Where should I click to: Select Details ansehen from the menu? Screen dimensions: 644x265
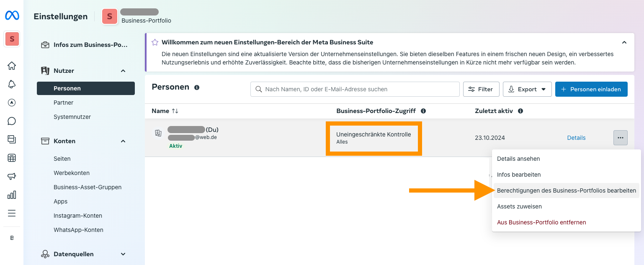click(567, 159)
